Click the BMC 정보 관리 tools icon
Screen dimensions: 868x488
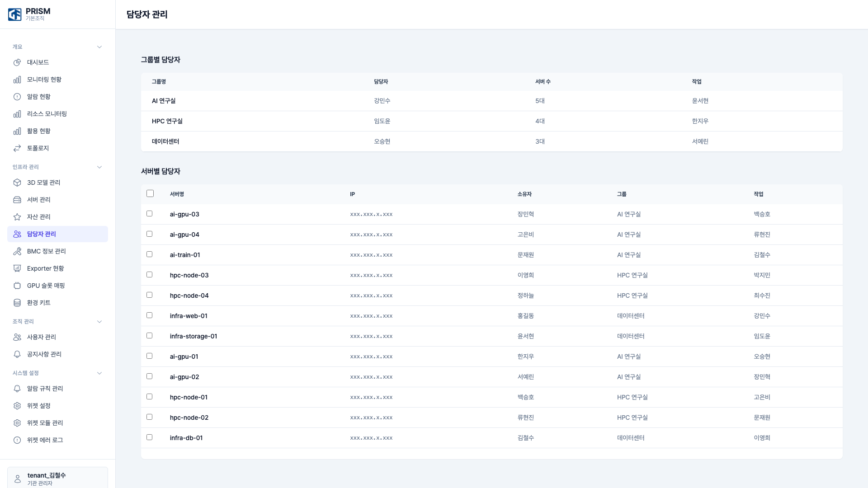17,251
